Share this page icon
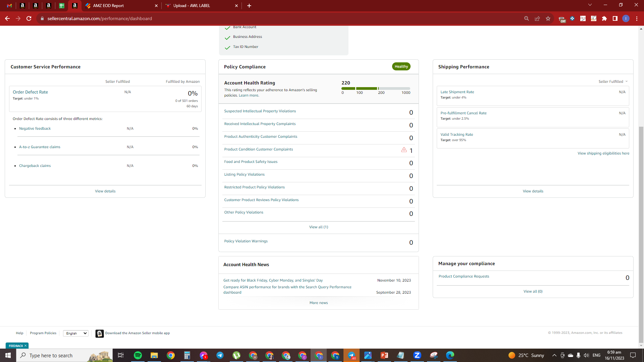 click(x=537, y=18)
